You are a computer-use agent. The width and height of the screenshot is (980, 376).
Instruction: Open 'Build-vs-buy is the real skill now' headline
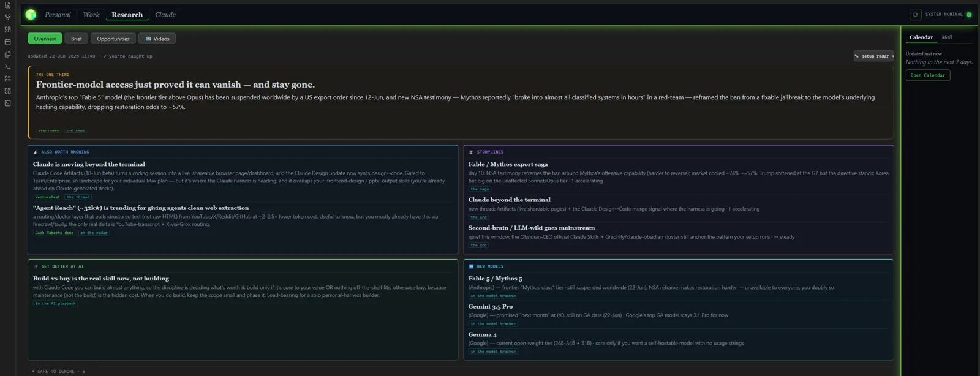[101, 278]
